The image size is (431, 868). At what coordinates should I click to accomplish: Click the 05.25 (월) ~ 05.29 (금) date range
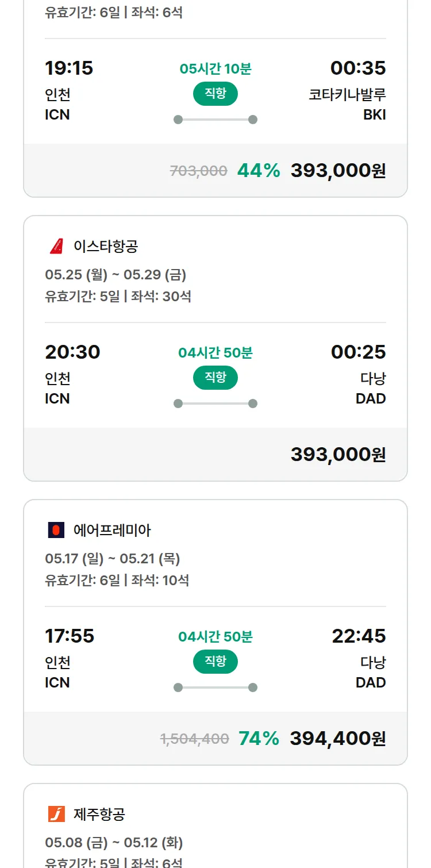tap(116, 275)
